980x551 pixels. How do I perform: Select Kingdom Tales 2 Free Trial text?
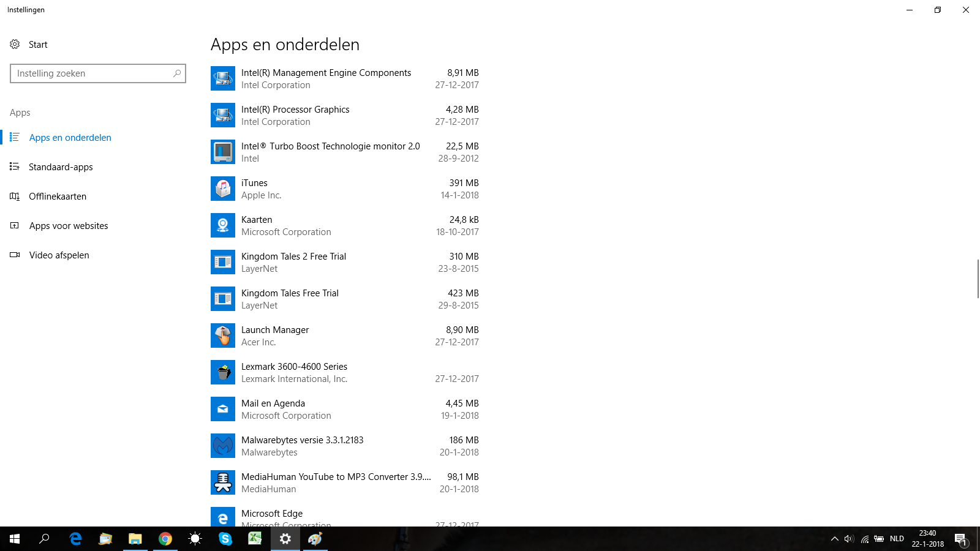pyautogui.click(x=293, y=256)
